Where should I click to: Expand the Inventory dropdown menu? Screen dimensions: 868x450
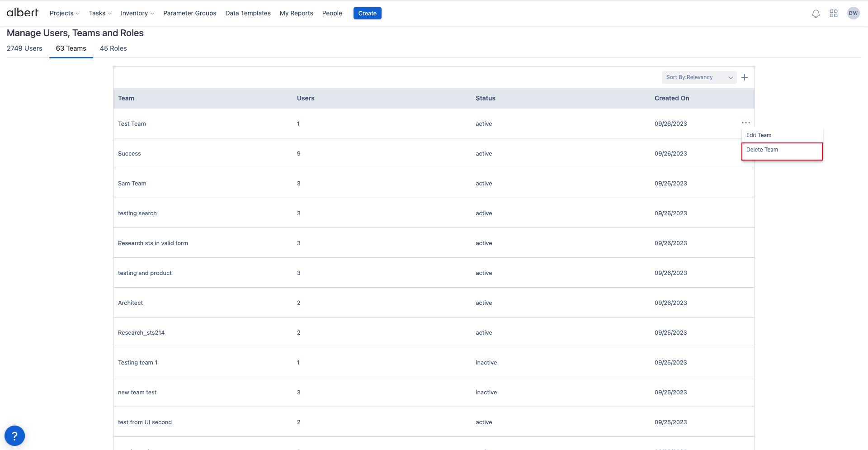[137, 13]
